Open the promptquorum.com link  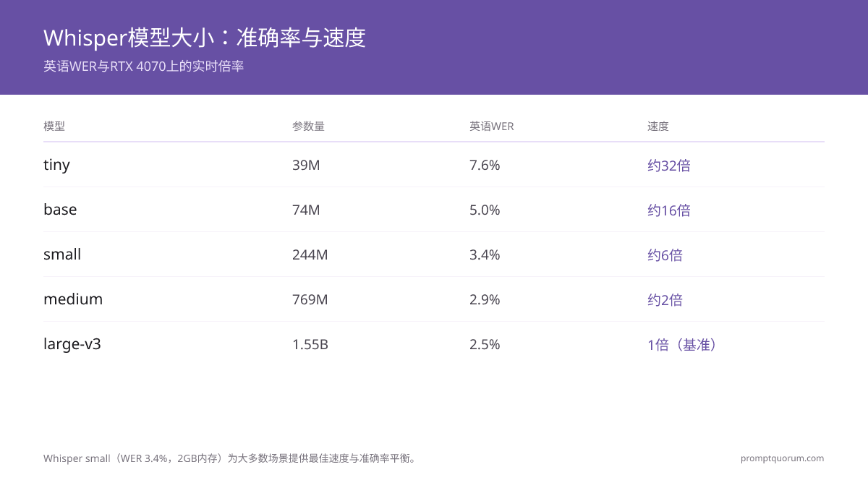point(783,458)
